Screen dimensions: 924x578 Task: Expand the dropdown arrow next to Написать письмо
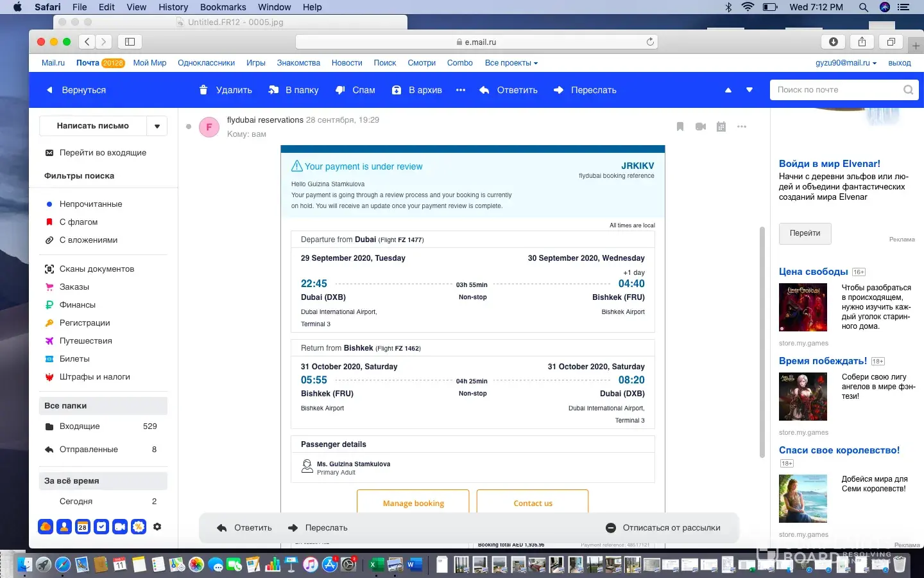[157, 126]
